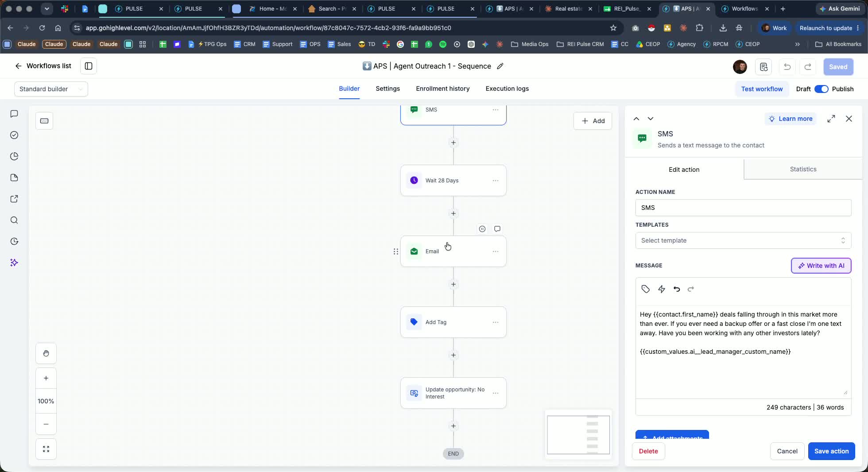Open the Select template dropdown

[x=743, y=240]
